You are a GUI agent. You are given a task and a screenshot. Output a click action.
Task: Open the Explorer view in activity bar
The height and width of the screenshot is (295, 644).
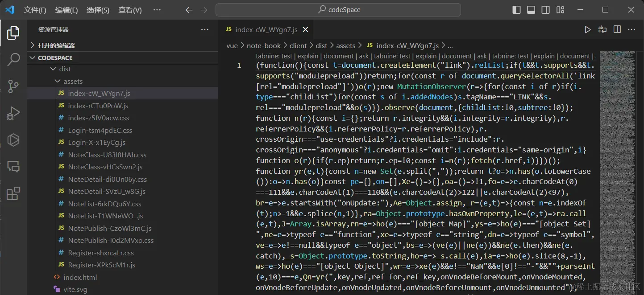(x=13, y=33)
